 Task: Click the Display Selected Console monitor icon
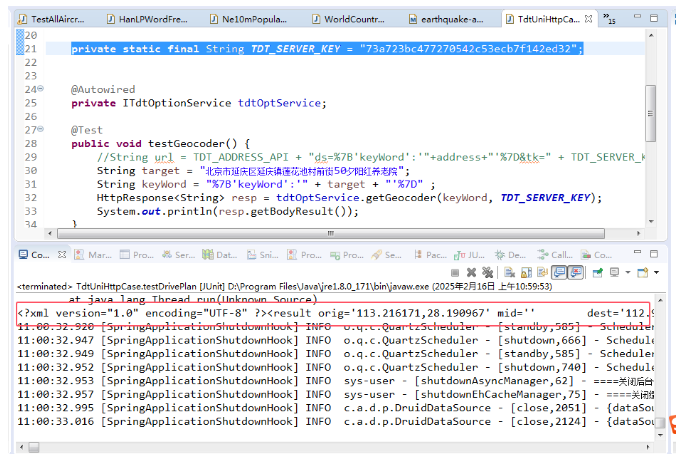click(x=614, y=272)
